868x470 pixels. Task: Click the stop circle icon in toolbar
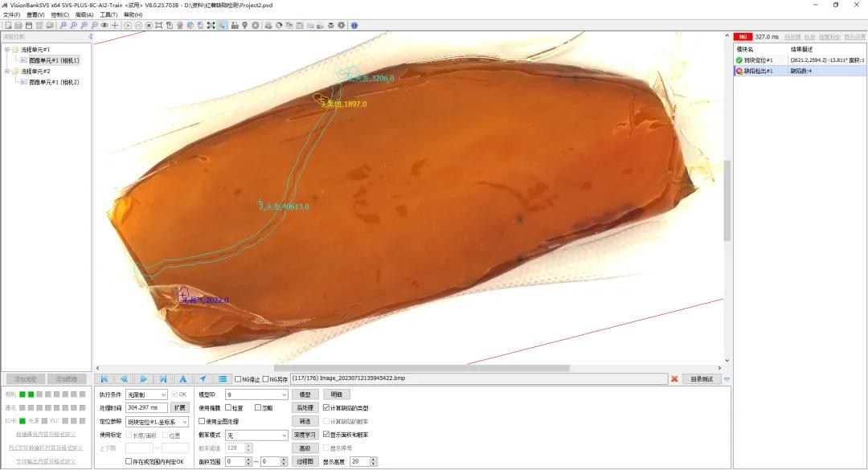pos(149,26)
